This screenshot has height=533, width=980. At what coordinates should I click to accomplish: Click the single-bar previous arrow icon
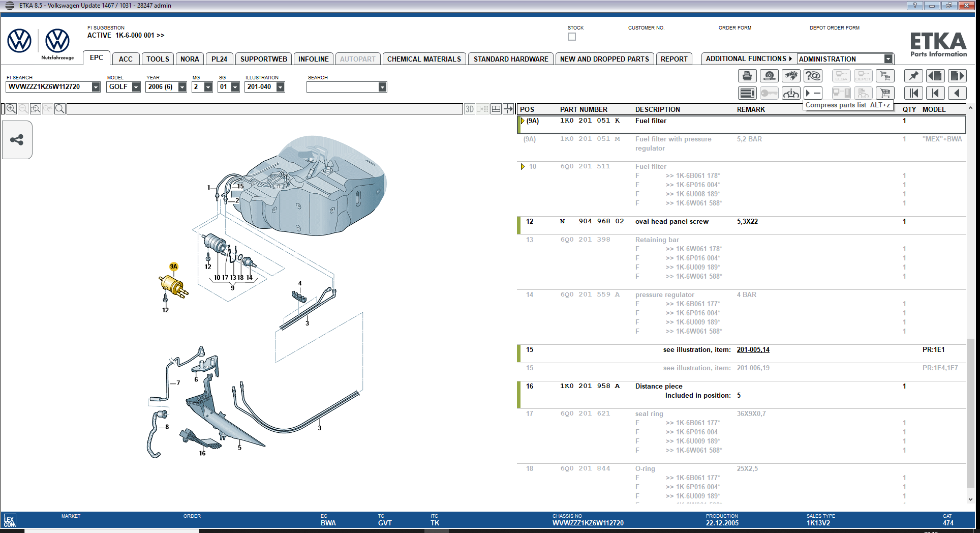click(935, 93)
